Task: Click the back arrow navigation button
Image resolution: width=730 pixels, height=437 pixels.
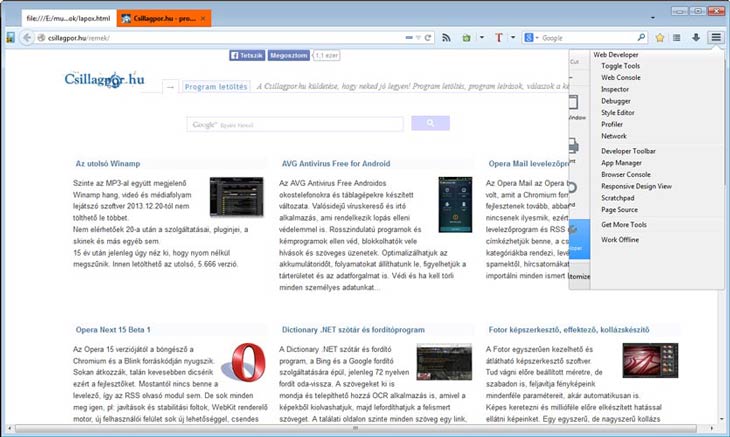Action: pos(27,38)
